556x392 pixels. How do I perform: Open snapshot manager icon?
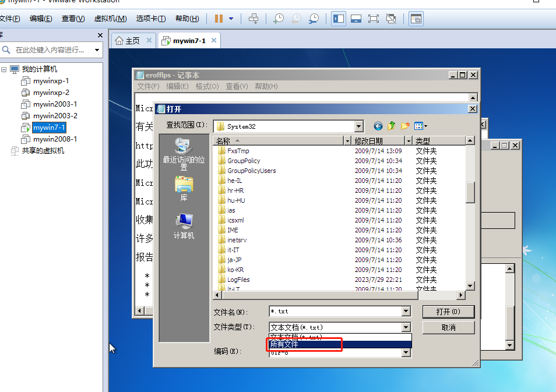click(314, 19)
